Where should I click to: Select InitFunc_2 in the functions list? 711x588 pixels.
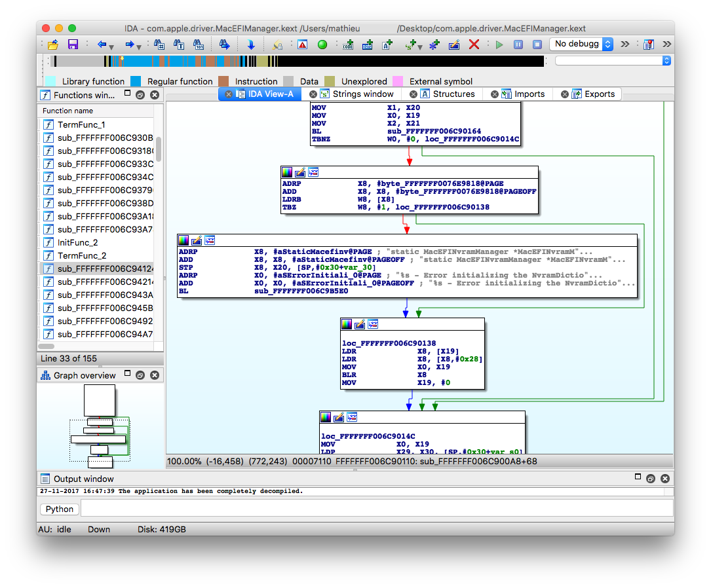(77, 242)
